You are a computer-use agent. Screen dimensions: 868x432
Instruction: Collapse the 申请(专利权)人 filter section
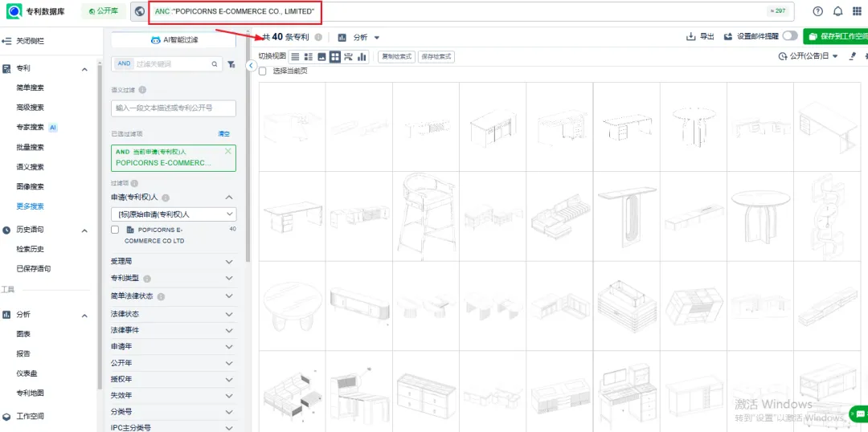(x=230, y=198)
